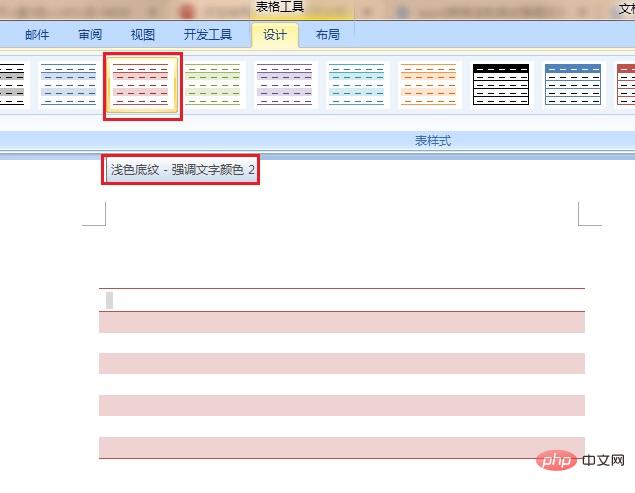Switch to the 布局 table tab
This screenshot has height=493, width=635.
pyautogui.click(x=327, y=34)
